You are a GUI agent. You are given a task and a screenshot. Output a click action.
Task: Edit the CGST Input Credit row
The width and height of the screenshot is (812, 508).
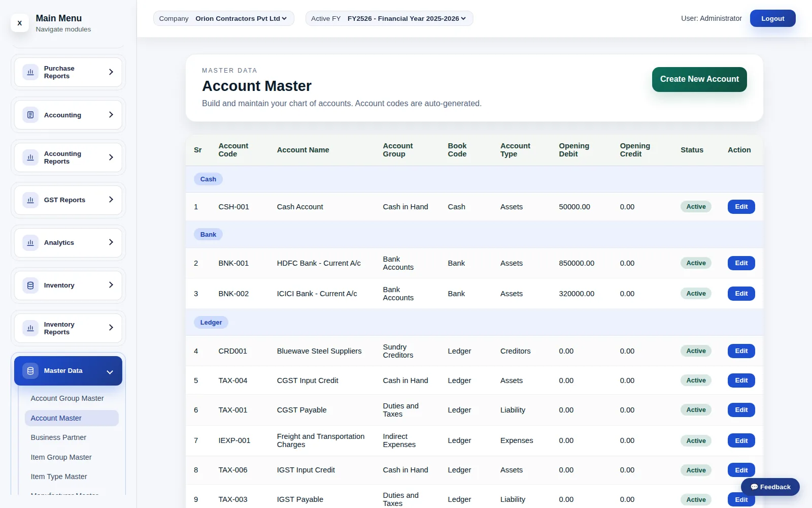(741, 380)
